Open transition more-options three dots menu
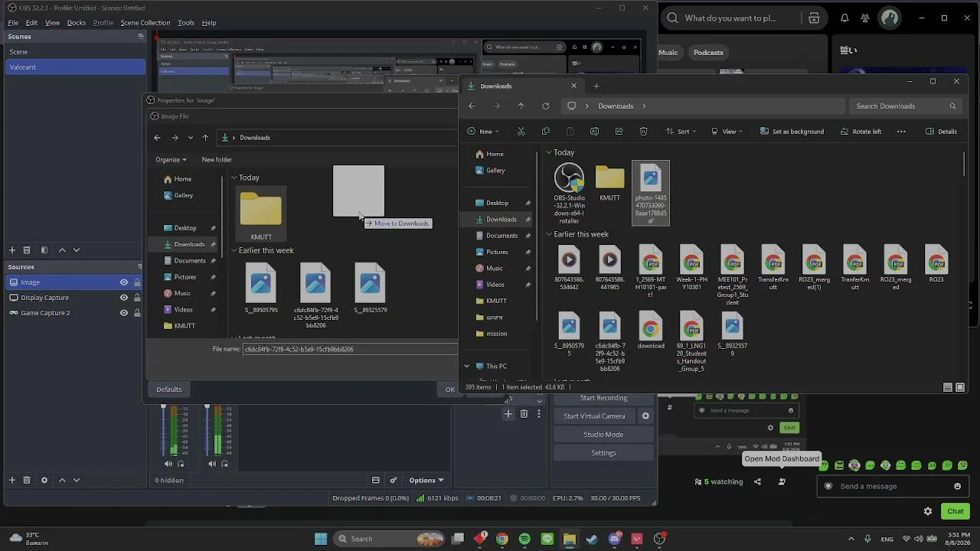The height and width of the screenshot is (551, 980). [538, 414]
